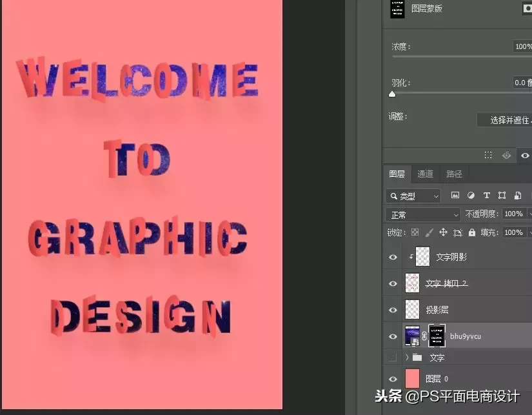Lock transparent pixels with the checkerboard icon
Screen dimensions: 532x415
coord(415,232)
